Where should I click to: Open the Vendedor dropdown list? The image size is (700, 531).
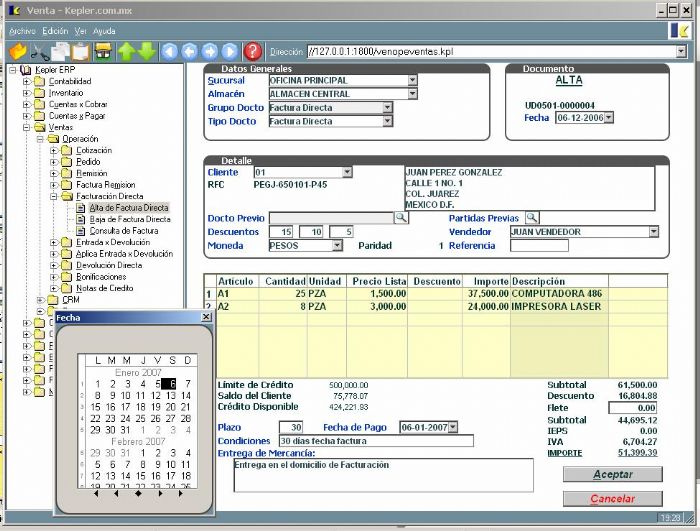[653, 231]
